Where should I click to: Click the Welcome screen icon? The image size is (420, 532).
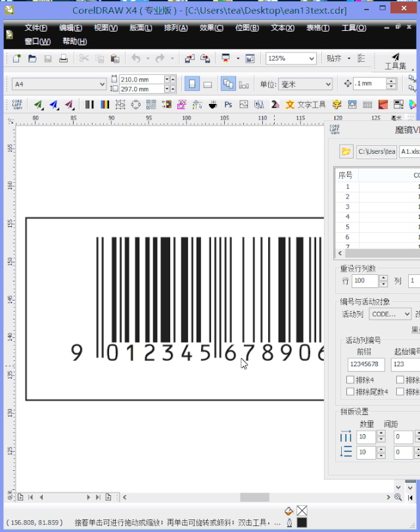[x=250, y=59]
